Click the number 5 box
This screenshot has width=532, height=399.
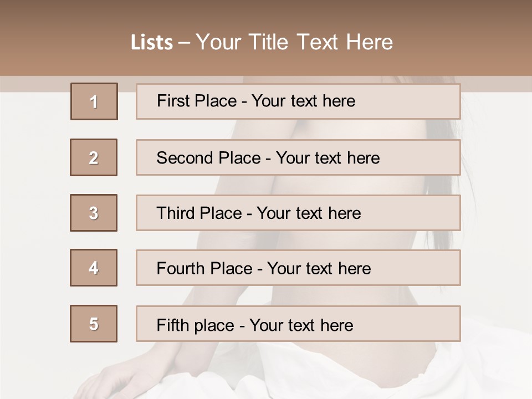(94, 324)
